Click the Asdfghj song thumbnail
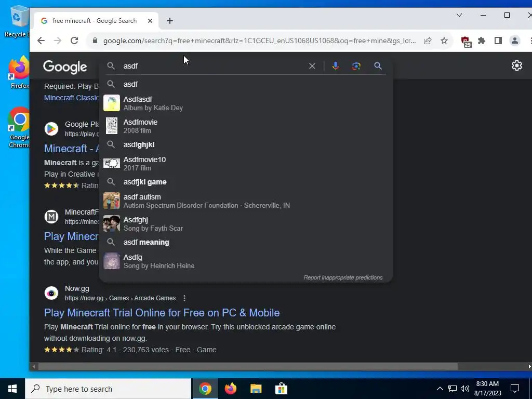The image size is (532, 399). 112,223
